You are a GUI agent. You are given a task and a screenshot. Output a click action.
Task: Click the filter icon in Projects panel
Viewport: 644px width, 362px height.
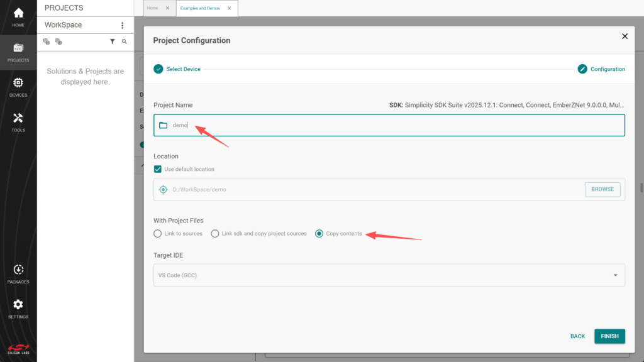(x=113, y=41)
